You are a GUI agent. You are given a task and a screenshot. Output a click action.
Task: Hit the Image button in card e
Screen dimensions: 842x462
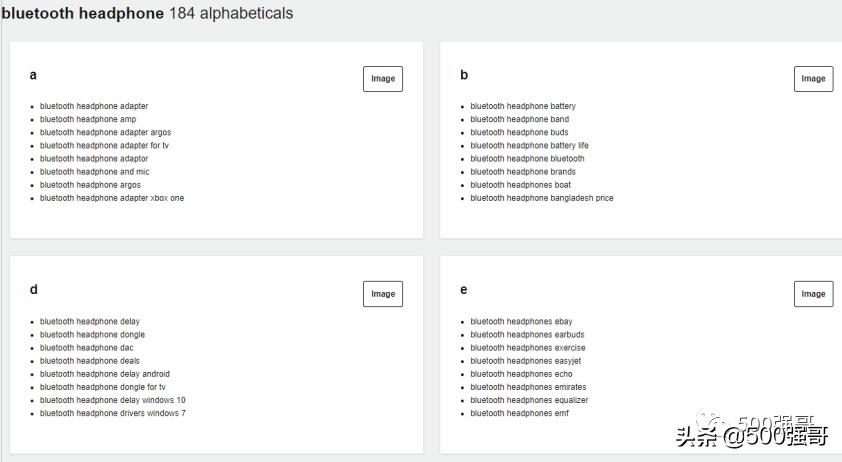click(x=813, y=294)
